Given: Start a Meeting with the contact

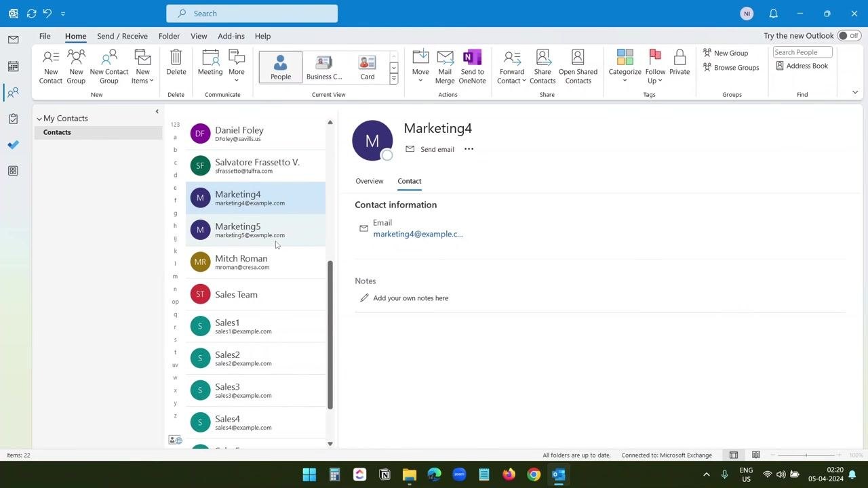Looking at the screenshot, I should [210, 62].
